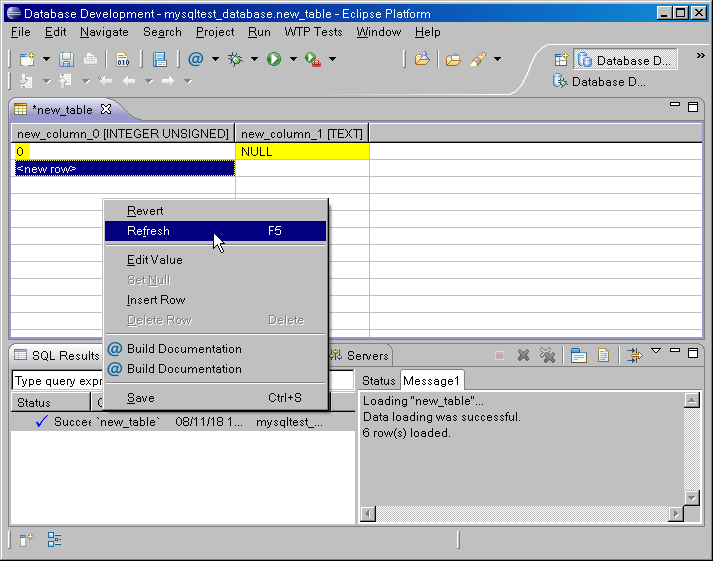Click the blue @ Build Documentation toolbar icon
This screenshot has height=561, width=713.
pyautogui.click(x=195, y=60)
